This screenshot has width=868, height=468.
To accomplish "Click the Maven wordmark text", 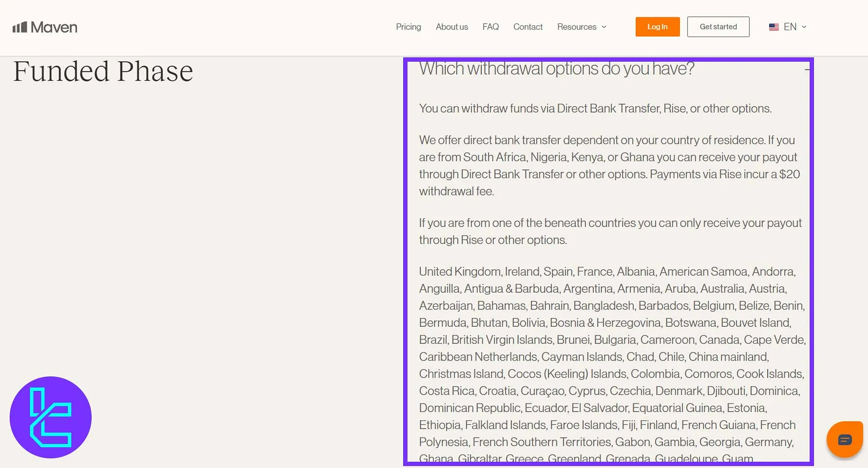I will coord(54,27).
